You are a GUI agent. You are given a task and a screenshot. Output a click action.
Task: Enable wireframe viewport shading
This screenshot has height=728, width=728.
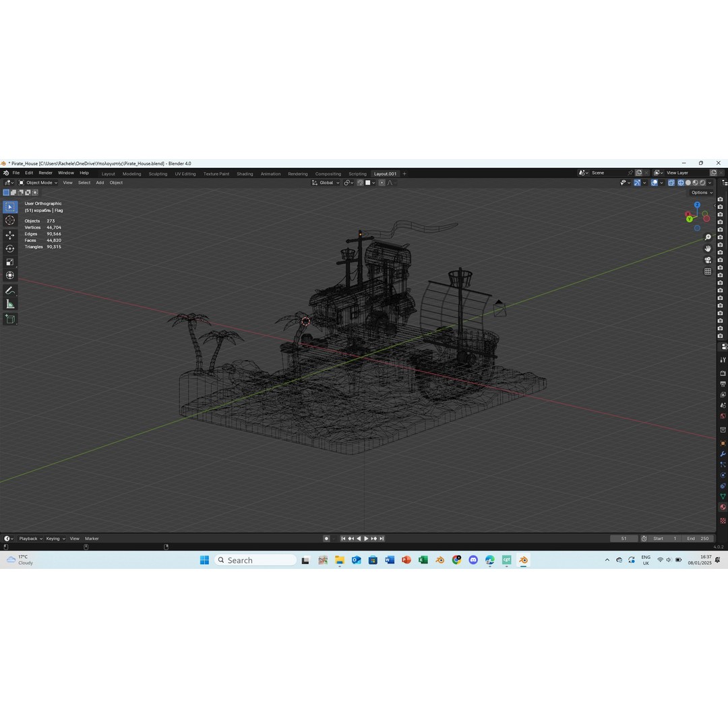[681, 183]
